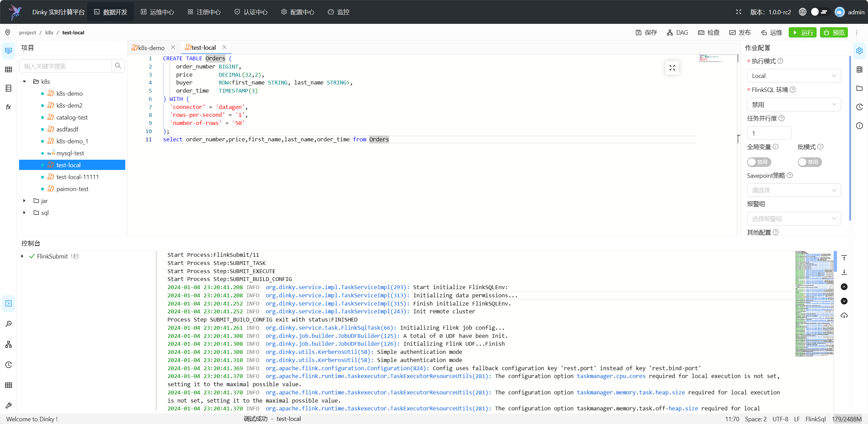Open the tools wrench icon in lower sidebar

pos(9,406)
